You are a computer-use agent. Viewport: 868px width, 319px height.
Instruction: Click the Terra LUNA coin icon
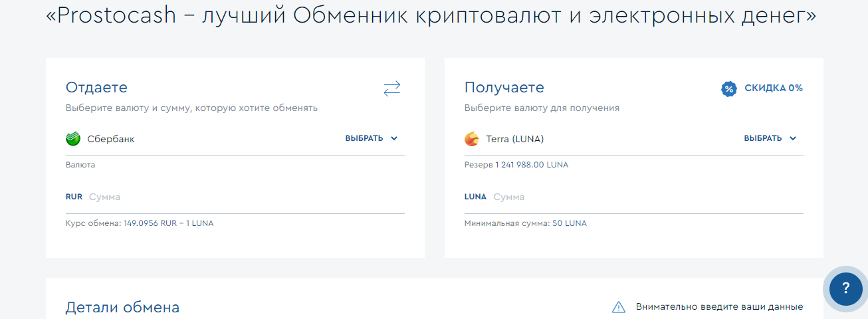(471, 139)
